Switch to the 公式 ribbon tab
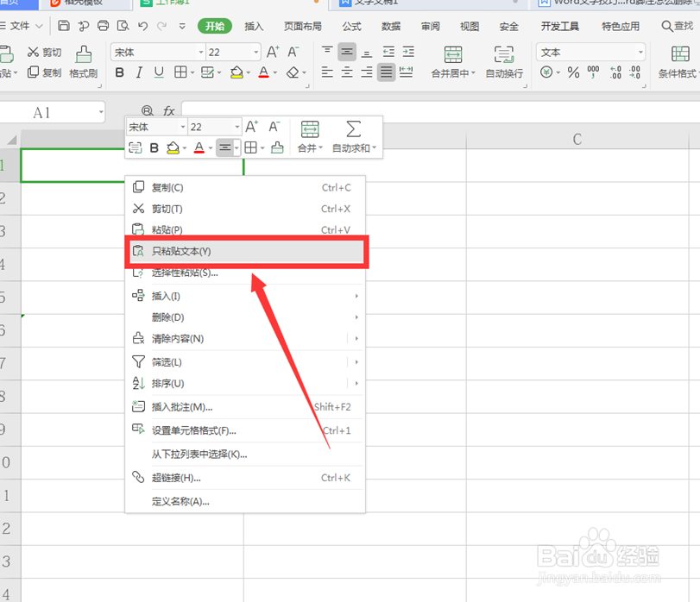Viewport: 700px width, 602px height. tap(351, 27)
